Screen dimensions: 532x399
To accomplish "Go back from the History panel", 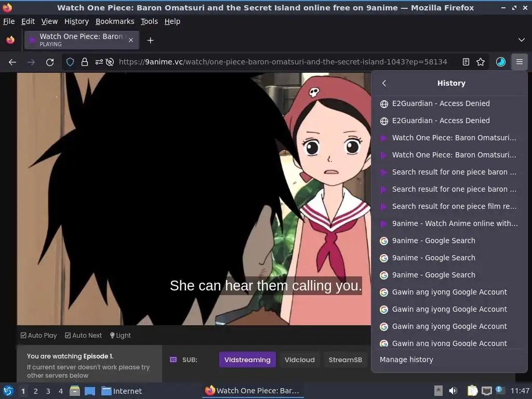I will coord(384,83).
